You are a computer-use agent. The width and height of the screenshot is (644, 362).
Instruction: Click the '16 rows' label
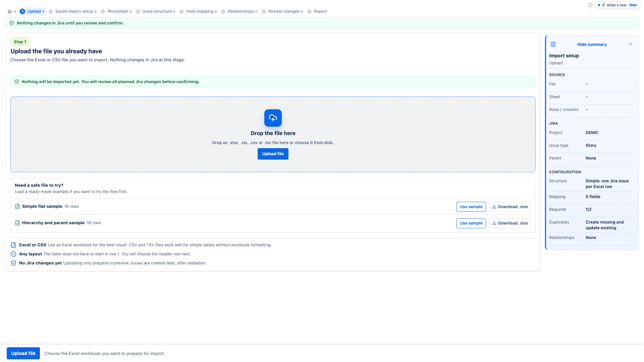(x=71, y=206)
